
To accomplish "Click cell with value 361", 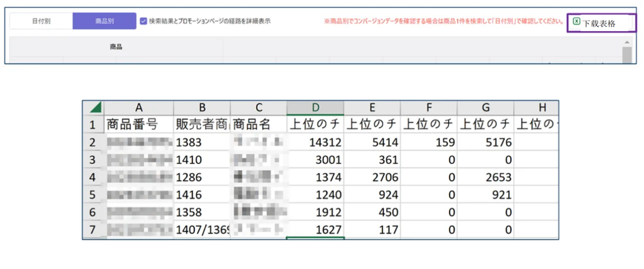I will point(372,160).
